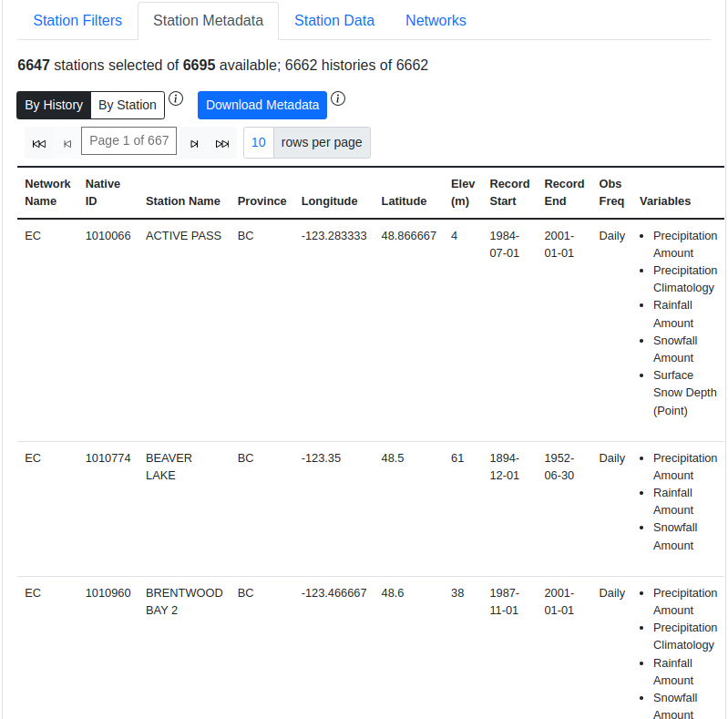Switch to By Station view
The height and width of the screenshot is (719, 728).
click(x=128, y=105)
